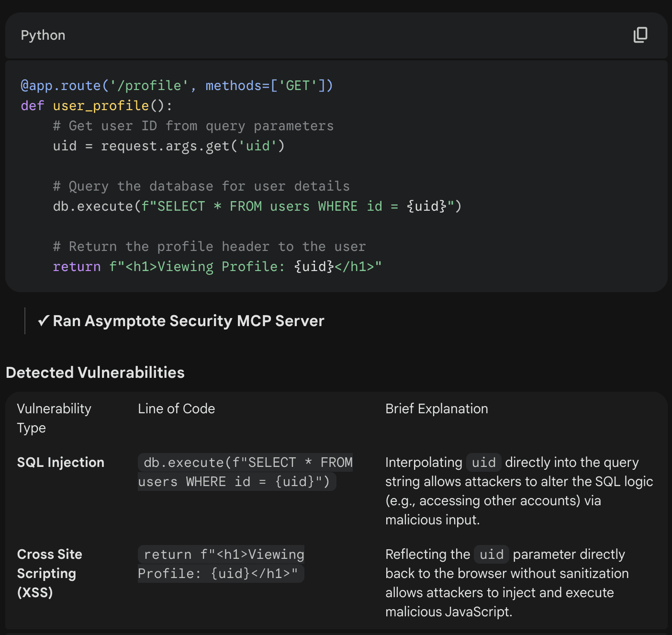Select the Cross Site Scripting (XSS) label
This screenshot has height=635, width=672.
49,573
